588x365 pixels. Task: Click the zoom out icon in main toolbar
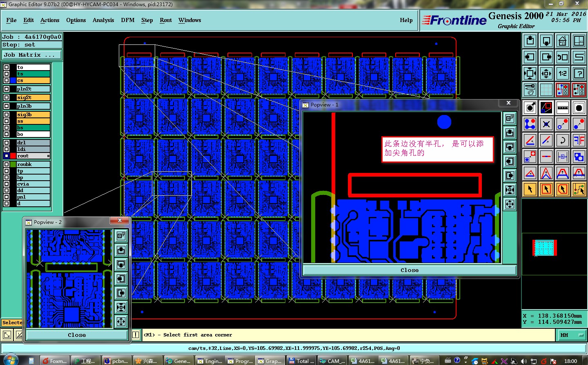coord(546,73)
